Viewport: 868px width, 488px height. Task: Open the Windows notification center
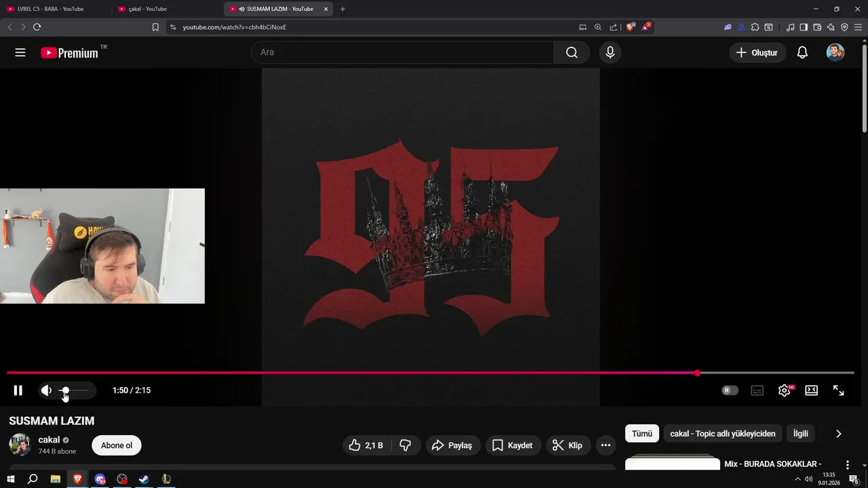click(854, 479)
